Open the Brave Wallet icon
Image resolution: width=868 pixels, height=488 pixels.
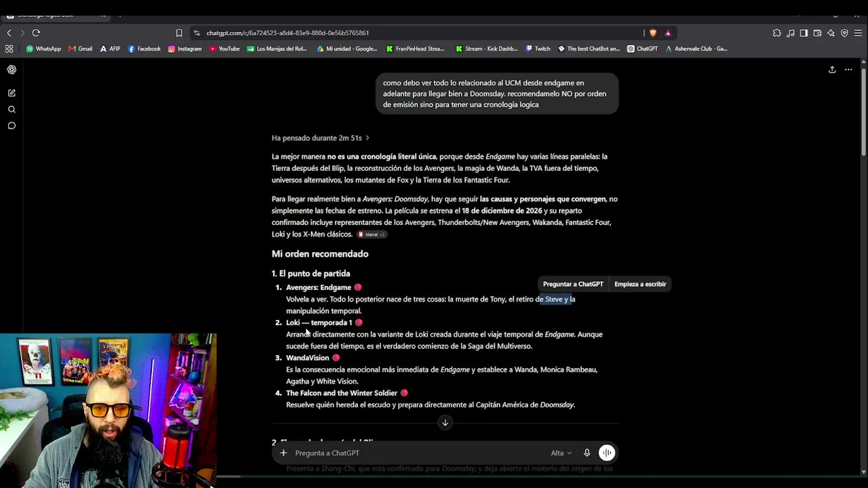(817, 33)
